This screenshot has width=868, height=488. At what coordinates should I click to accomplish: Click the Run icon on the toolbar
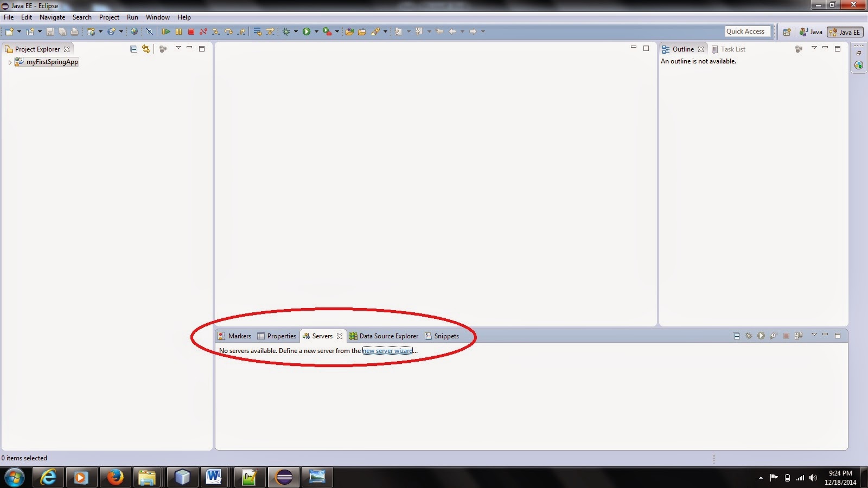pyautogui.click(x=308, y=31)
